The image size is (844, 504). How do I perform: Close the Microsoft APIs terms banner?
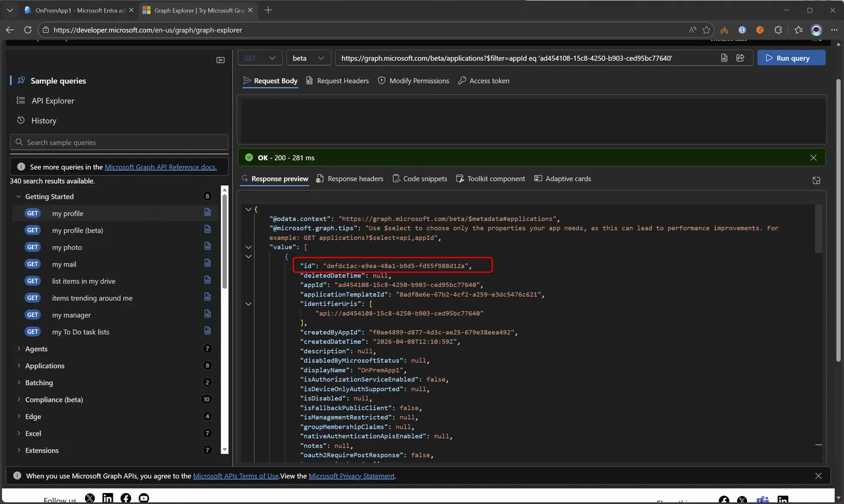click(x=818, y=476)
